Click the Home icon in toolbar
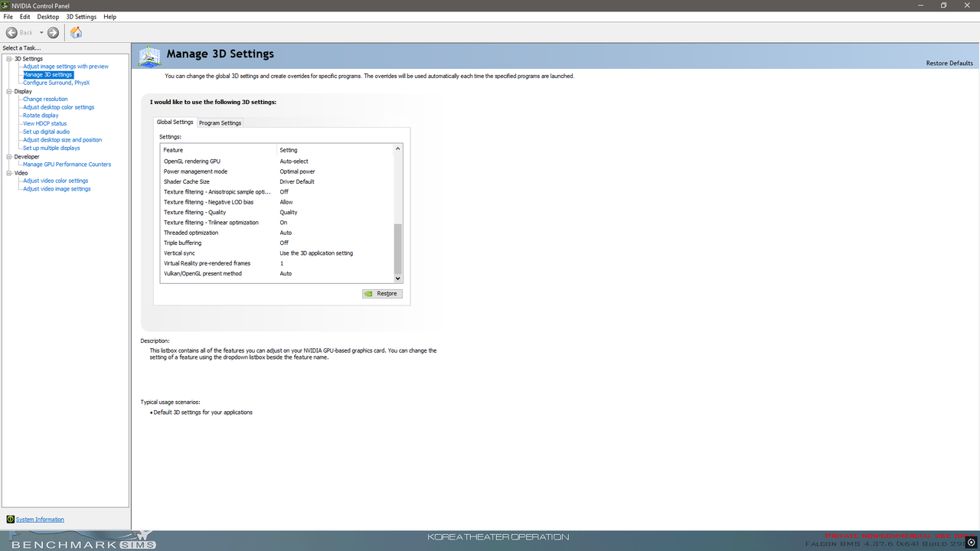 76,32
